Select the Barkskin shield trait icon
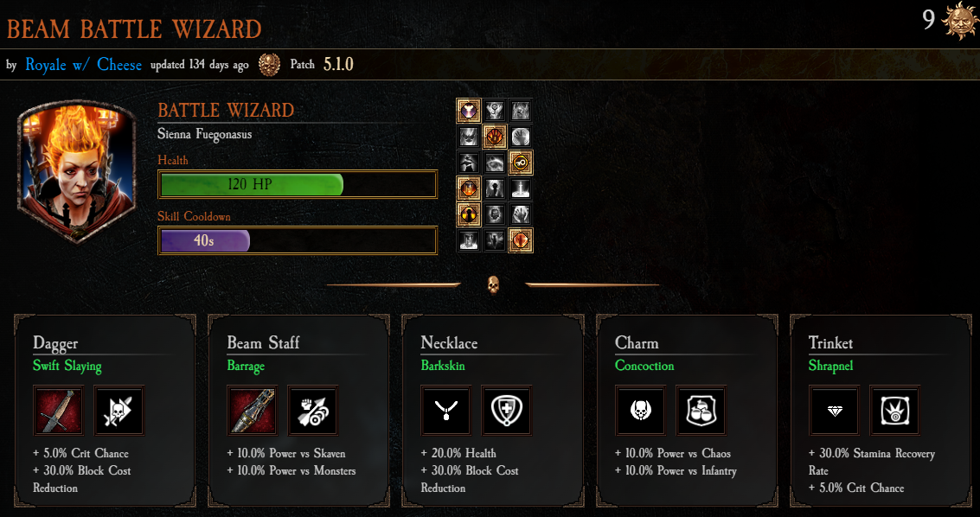The height and width of the screenshot is (517, 980). coord(507,410)
